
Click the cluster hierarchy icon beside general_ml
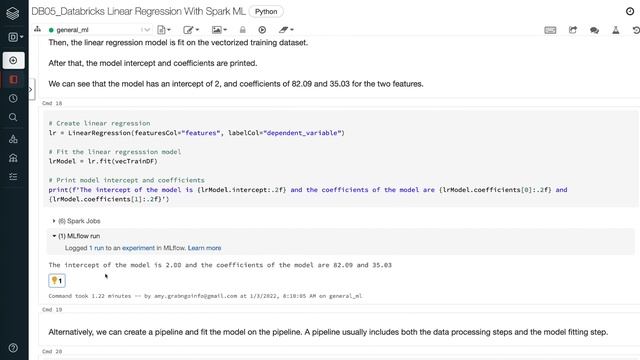38,29
